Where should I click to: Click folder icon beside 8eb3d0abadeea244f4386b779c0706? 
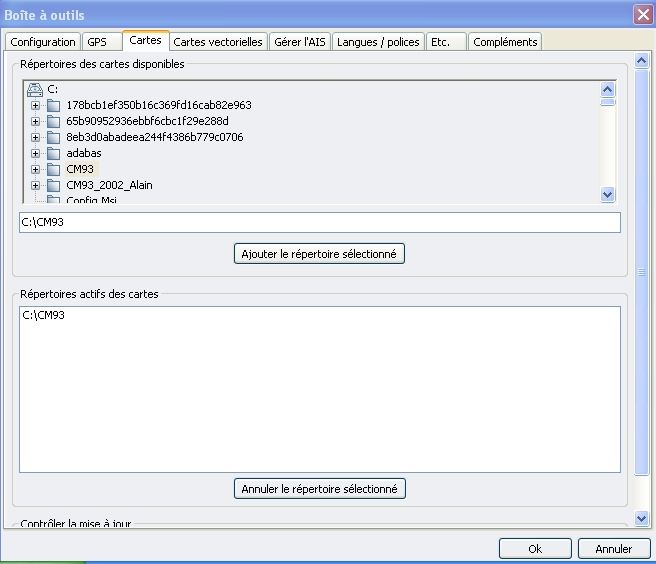click(54, 137)
